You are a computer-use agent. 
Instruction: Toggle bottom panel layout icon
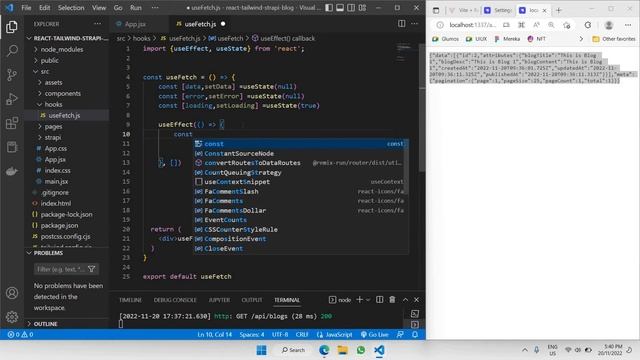(x=340, y=8)
